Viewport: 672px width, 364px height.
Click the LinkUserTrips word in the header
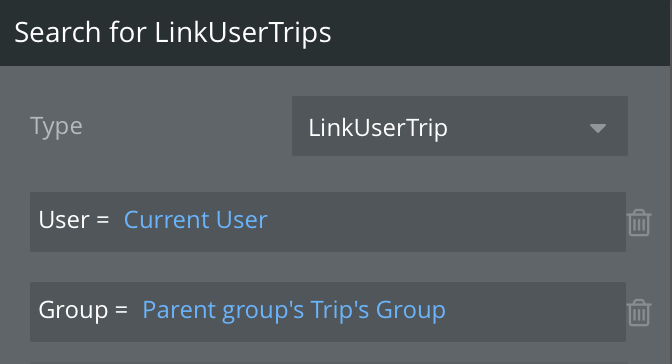click(x=243, y=33)
